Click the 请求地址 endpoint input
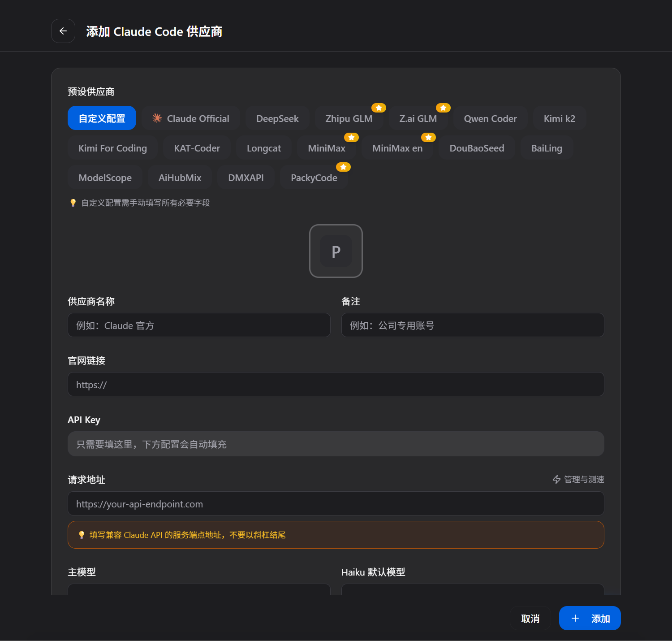 (336, 503)
